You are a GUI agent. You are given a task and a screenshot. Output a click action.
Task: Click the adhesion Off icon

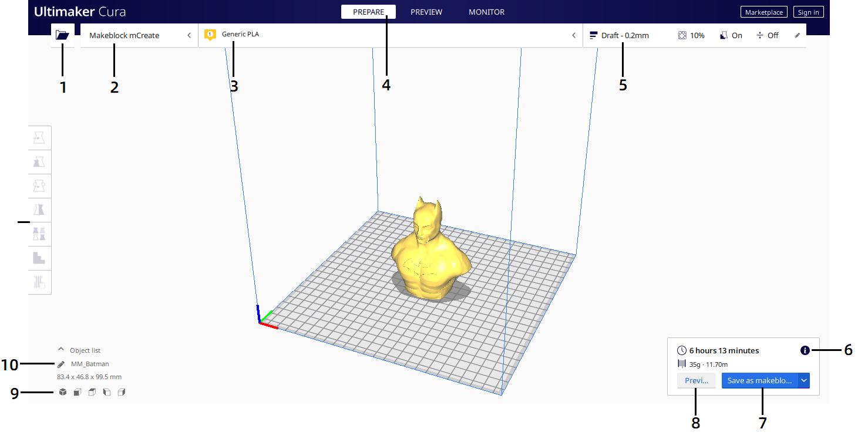click(759, 35)
